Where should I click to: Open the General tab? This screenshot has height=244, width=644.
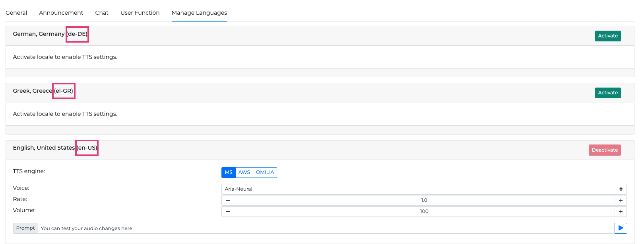click(16, 13)
